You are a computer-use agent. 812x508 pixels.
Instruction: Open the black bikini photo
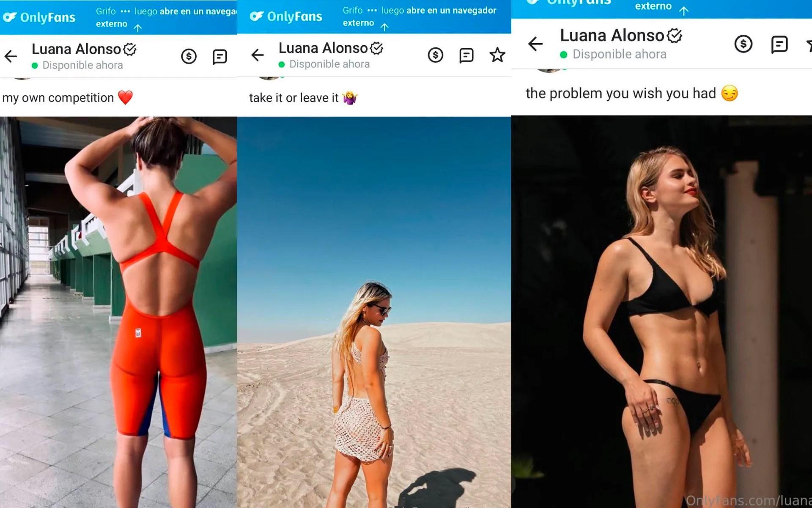(661, 312)
